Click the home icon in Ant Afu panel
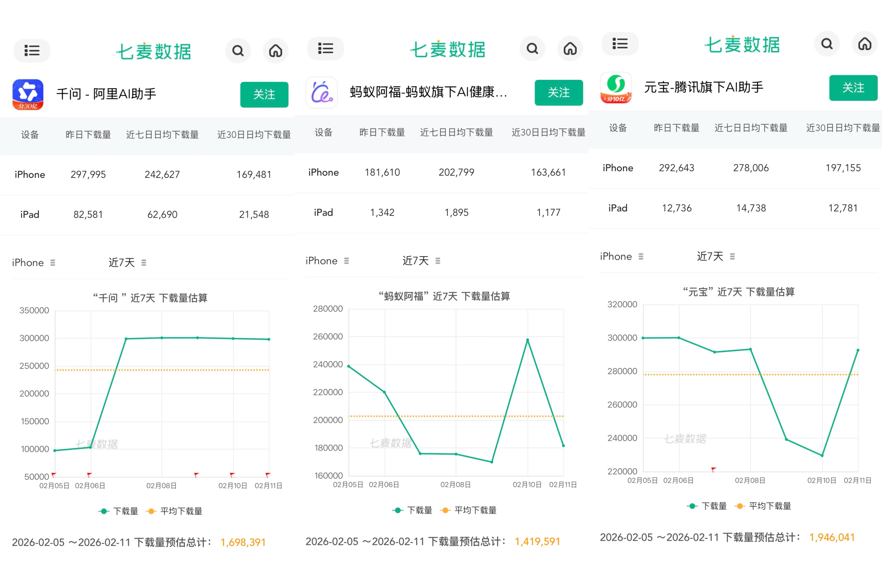Image resolution: width=882 pixels, height=588 pixels. (x=570, y=48)
